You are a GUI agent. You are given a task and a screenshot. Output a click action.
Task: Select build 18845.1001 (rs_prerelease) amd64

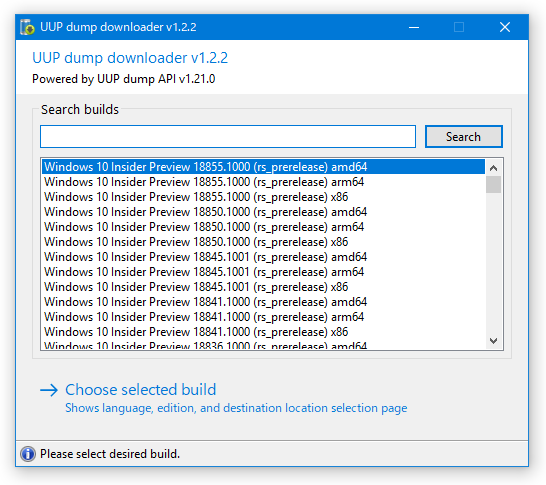[x=263, y=257]
